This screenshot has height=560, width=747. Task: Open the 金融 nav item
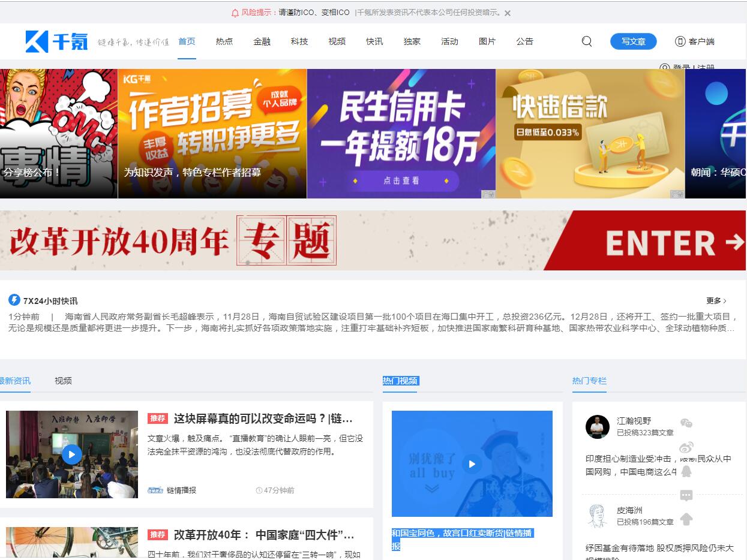point(262,41)
